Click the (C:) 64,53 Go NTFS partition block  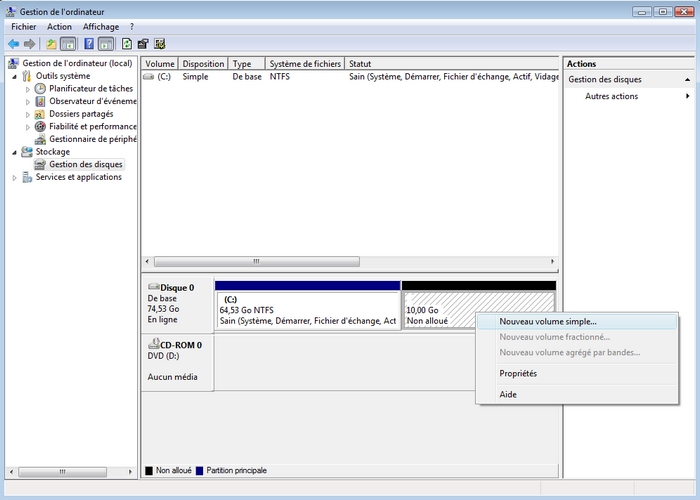point(307,310)
